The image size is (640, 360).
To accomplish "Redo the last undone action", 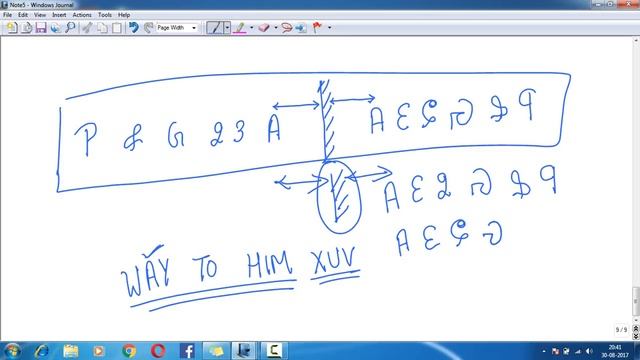I will point(148,28).
